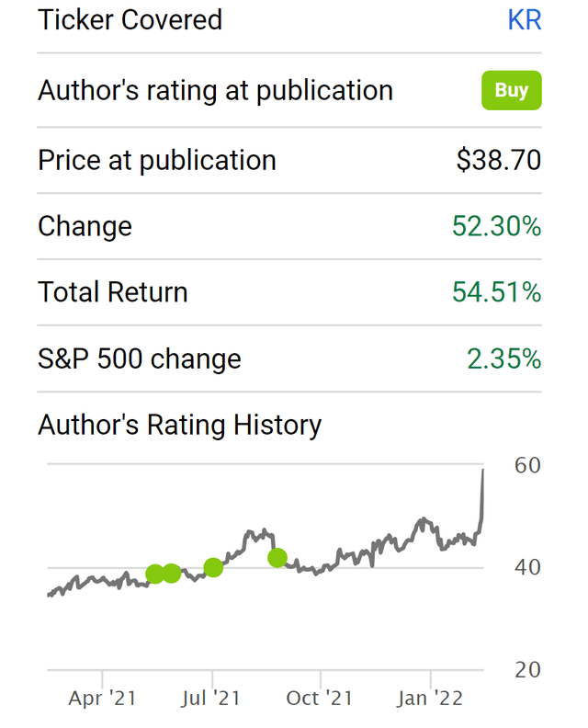Select the Jul '21 axis label

coord(211,699)
